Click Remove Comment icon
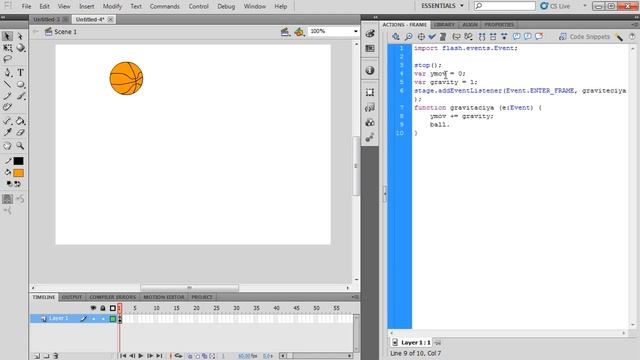The height and width of the screenshot is (360, 640). (539, 37)
